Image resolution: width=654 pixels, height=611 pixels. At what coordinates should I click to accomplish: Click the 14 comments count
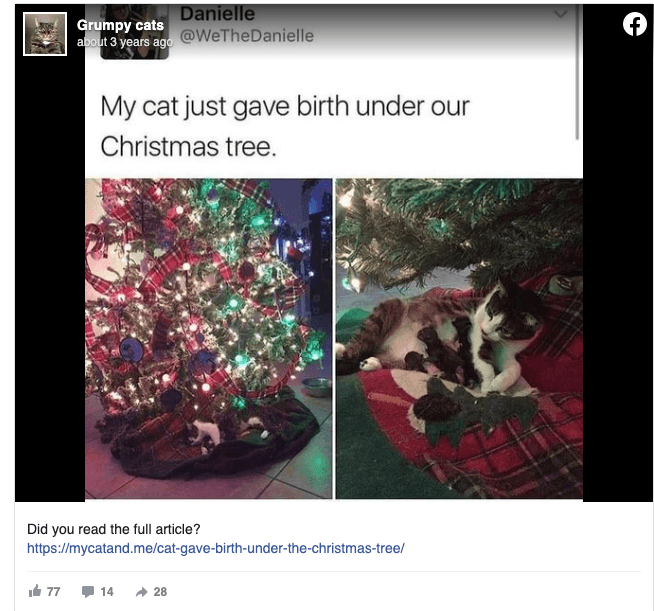click(x=107, y=591)
